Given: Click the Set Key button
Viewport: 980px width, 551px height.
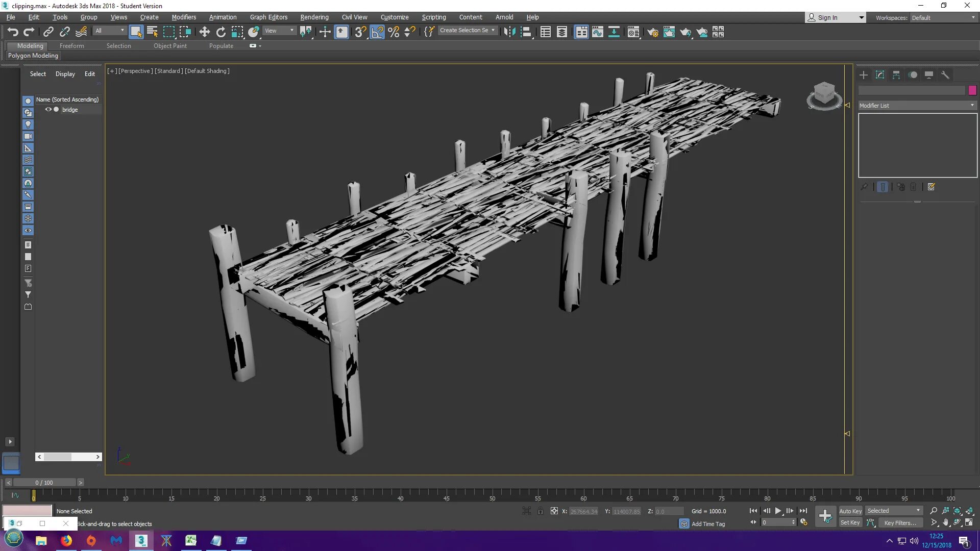Looking at the screenshot, I should click(850, 523).
